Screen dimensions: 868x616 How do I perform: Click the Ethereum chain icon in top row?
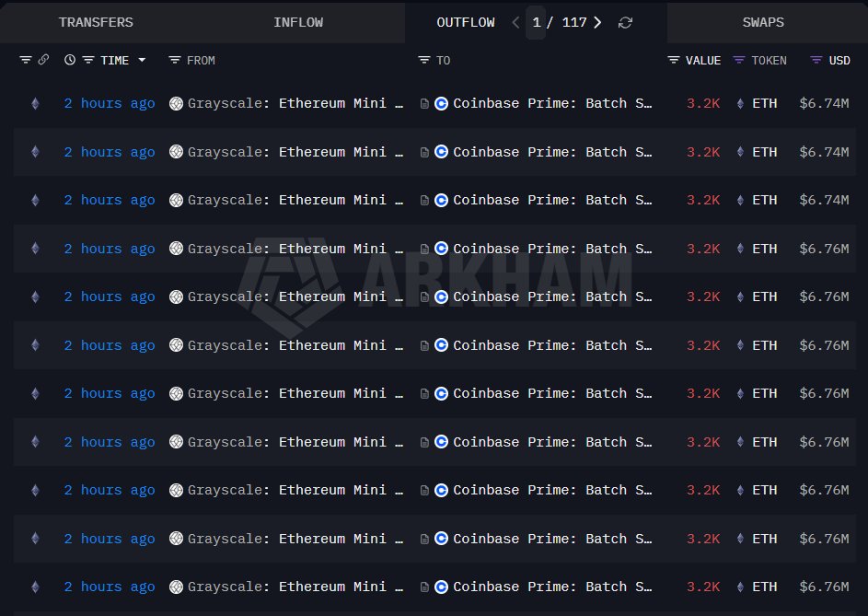[x=35, y=104]
